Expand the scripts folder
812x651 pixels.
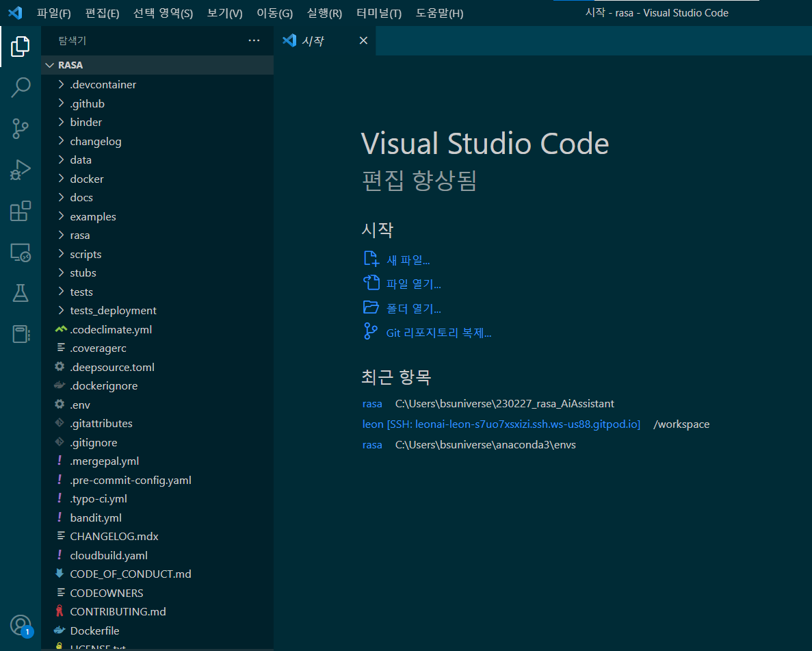[157, 254]
